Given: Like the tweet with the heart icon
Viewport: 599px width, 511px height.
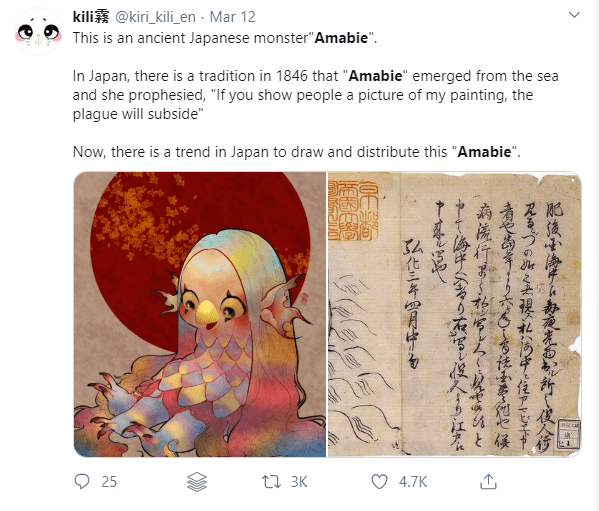Looking at the screenshot, I should [379, 482].
